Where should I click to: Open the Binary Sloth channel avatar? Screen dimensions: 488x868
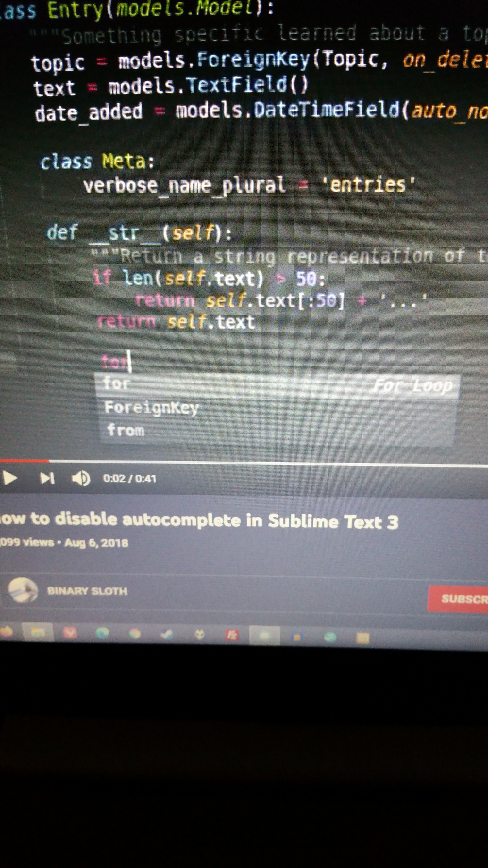[23, 590]
